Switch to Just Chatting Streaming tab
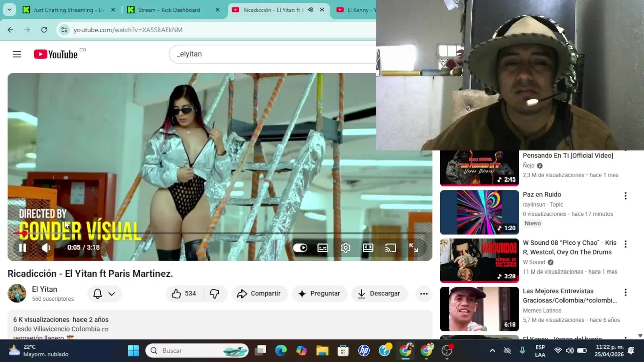 (68, 10)
